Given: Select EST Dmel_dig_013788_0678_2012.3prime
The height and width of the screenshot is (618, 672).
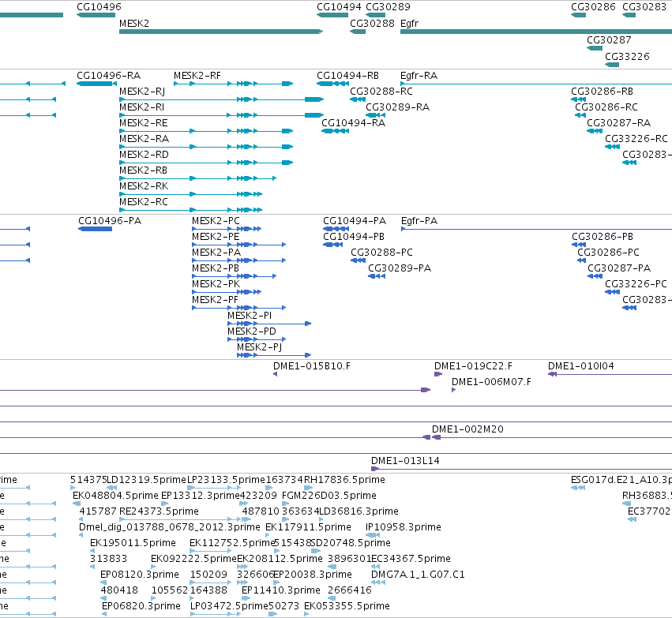Looking at the screenshot, I should [x=169, y=528].
